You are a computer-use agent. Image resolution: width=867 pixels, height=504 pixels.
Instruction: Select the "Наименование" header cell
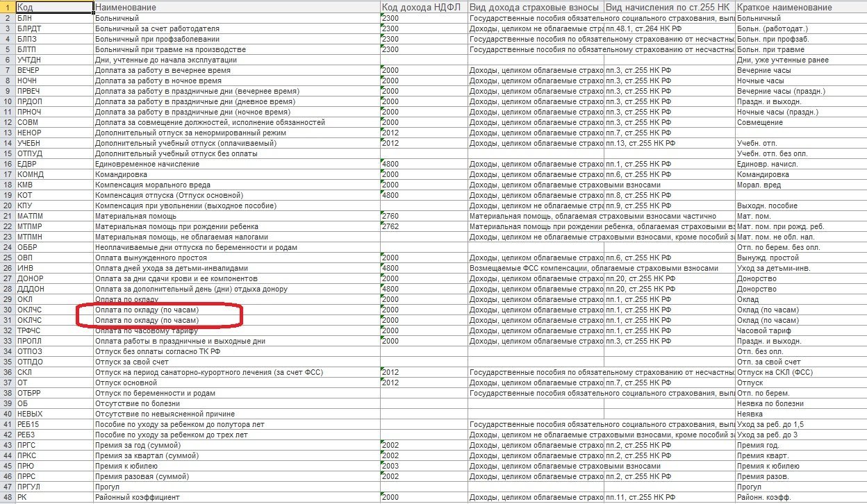point(236,7)
